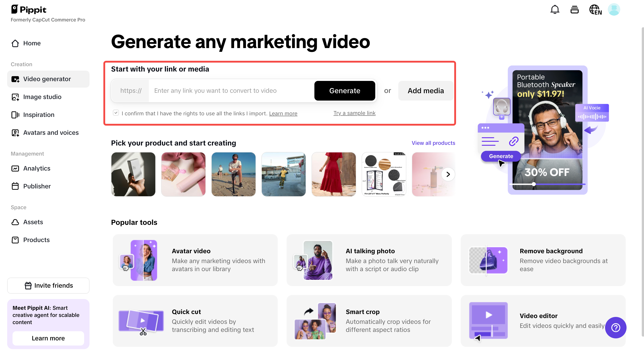
Task: Open Try a sample link
Action: [354, 113]
